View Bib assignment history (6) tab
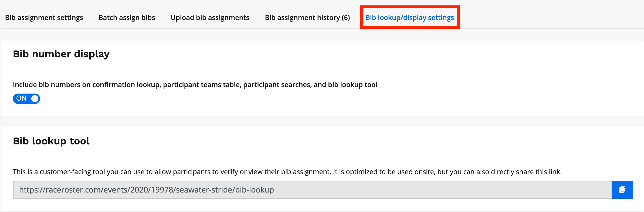The image size is (644, 212). pos(307,18)
